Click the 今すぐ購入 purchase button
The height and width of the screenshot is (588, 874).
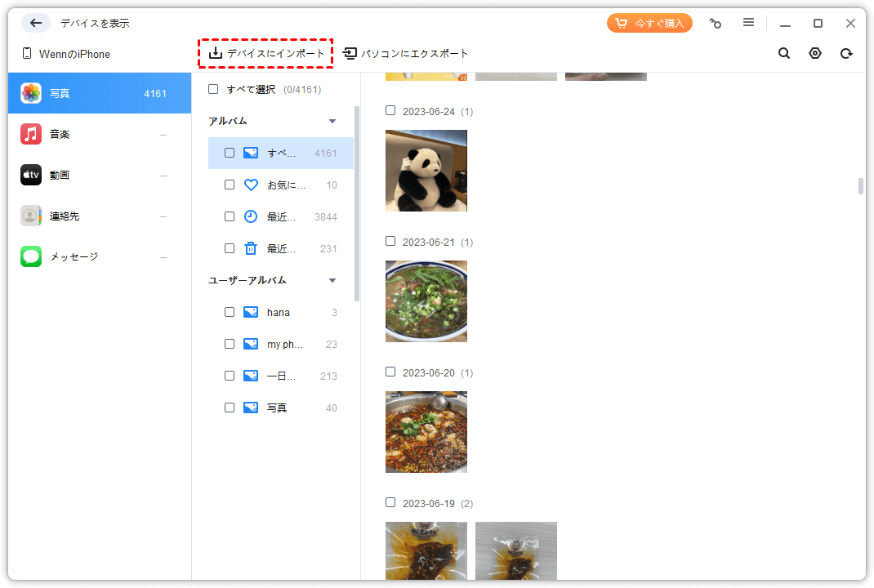pos(649,23)
